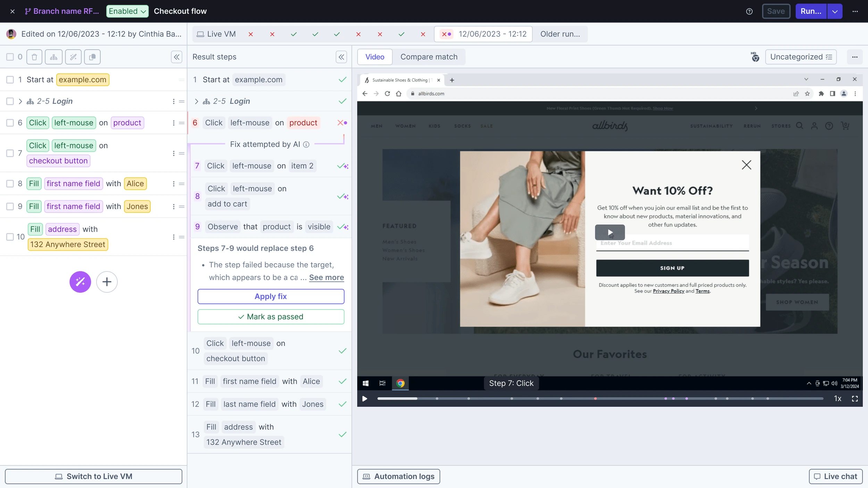
Task: Click the magic wand icon in steps toolbar
Action: [x=73, y=57]
